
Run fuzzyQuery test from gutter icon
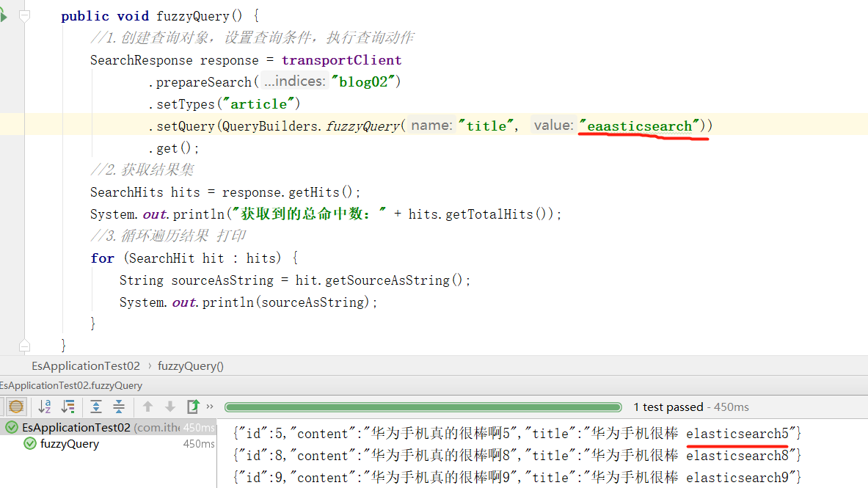[3, 15]
